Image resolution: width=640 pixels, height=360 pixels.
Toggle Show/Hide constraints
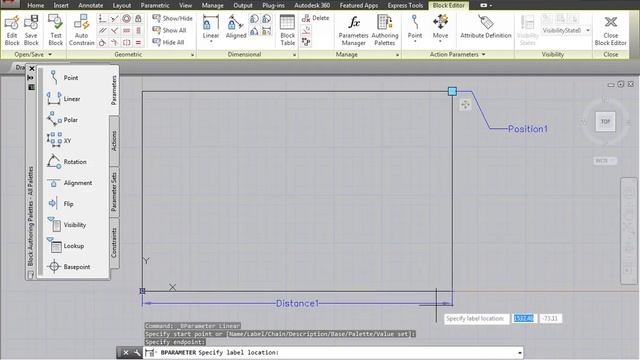coord(172,18)
